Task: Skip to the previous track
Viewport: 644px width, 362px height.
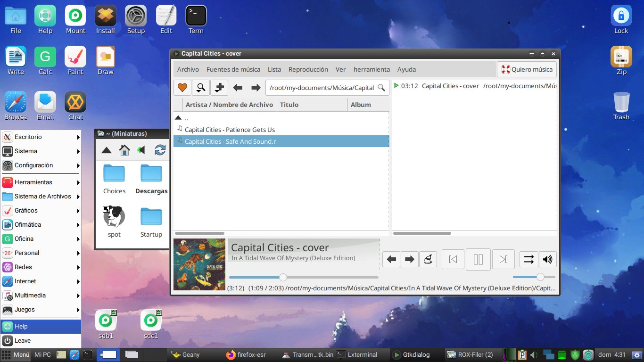Action: (453, 259)
